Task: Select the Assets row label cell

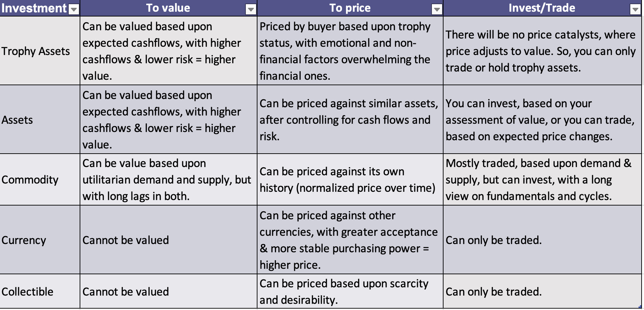Action: pyautogui.click(x=40, y=120)
